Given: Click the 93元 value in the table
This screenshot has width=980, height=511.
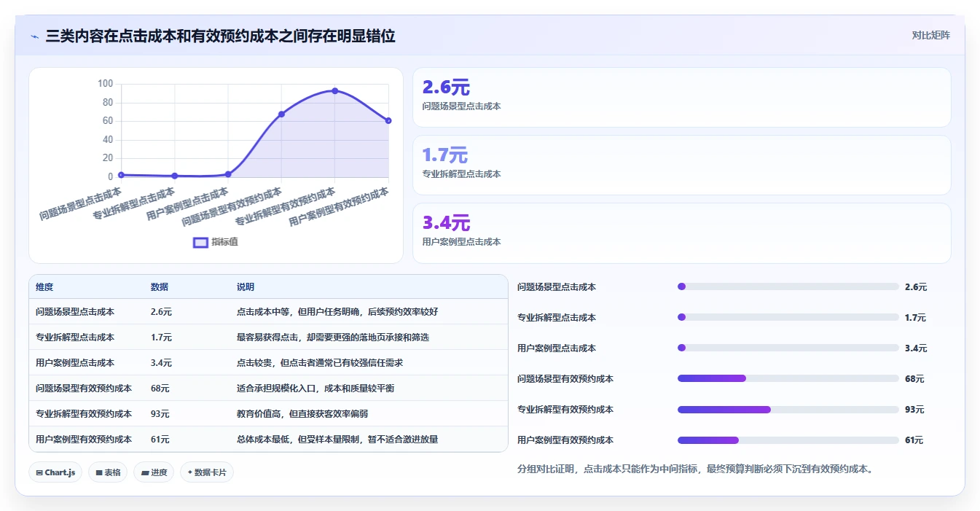Looking at the screenshot, I should 160,414.
